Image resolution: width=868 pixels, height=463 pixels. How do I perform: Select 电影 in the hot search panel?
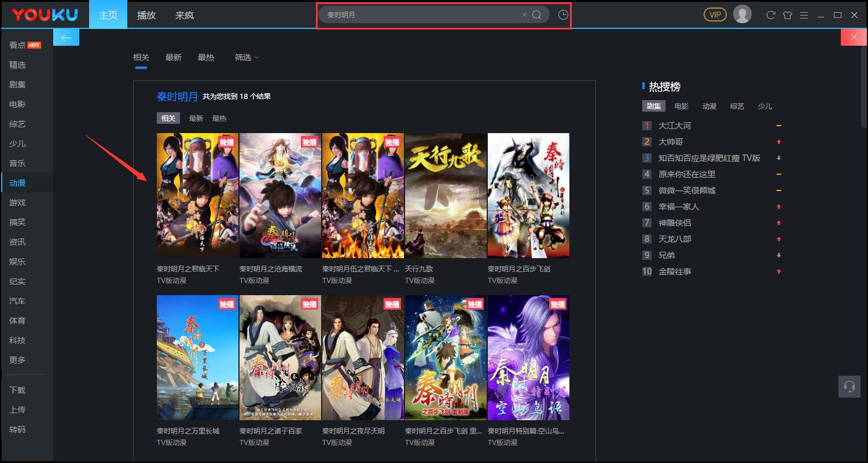681,106
